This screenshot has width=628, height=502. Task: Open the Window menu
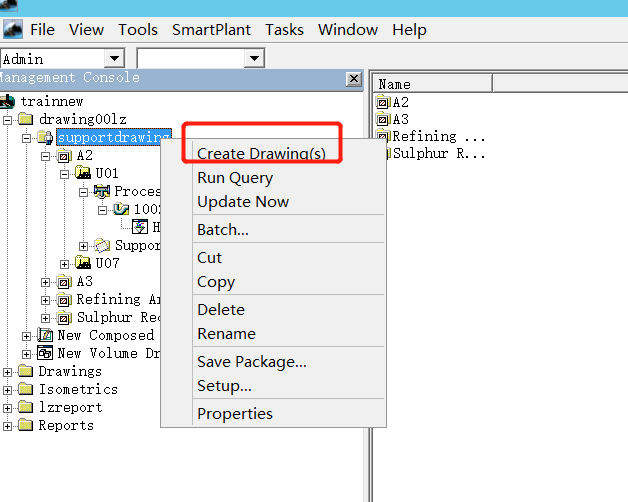[x=348, y=30]
